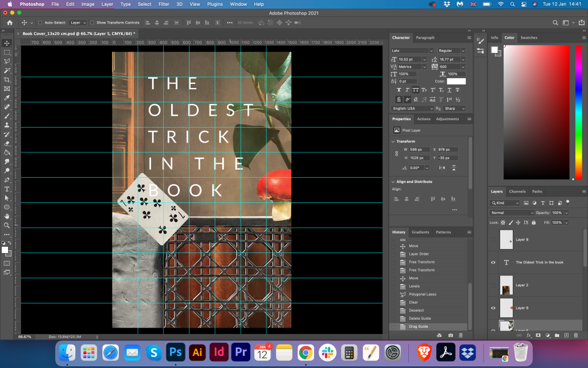
Task: Click the white text Color swatch
Action: click(457, 81)
